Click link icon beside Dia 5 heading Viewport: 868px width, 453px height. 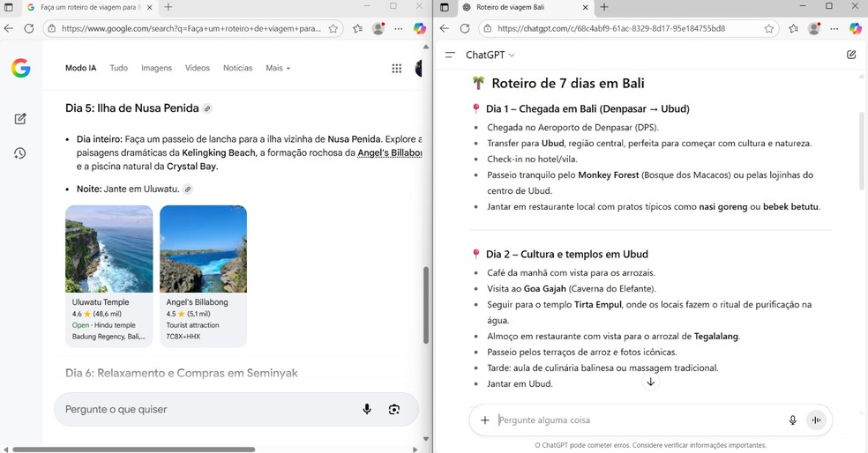pos(207,108)
